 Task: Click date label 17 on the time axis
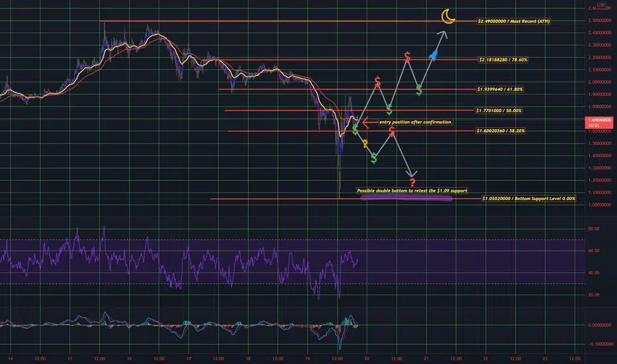[189, 359]
